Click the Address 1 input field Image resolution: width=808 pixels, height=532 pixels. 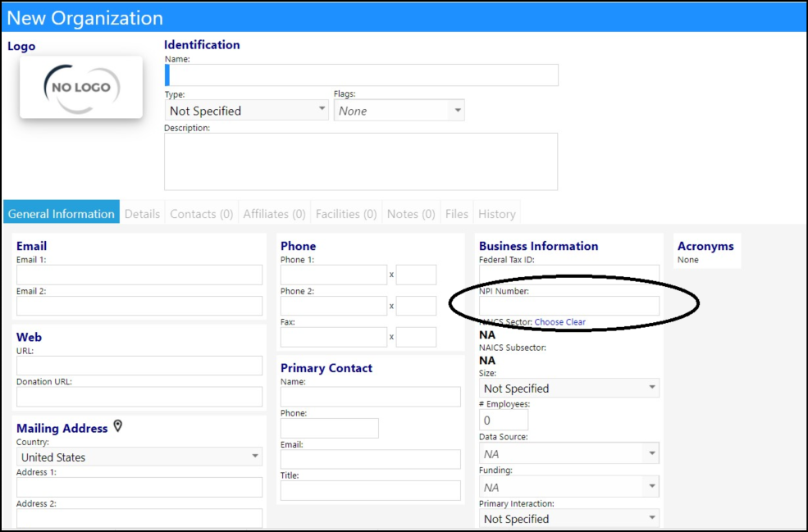click(139, 487)
